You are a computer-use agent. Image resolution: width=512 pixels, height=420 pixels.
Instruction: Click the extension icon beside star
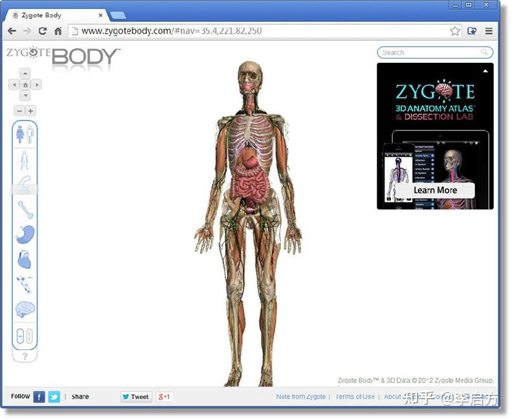(x=472, y=31)
